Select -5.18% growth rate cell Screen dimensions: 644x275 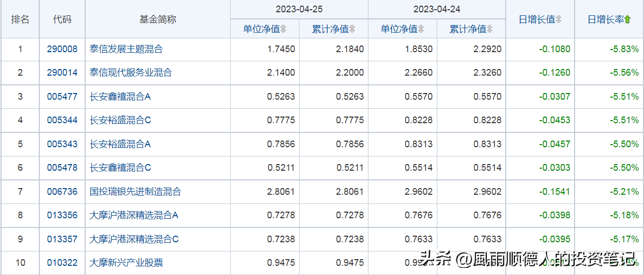click(624, 215)
